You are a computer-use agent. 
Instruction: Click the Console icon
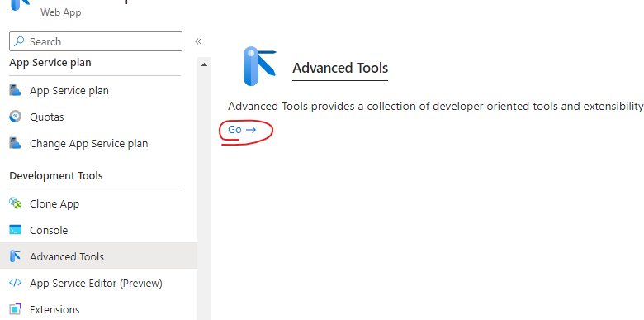pos(15,230)
